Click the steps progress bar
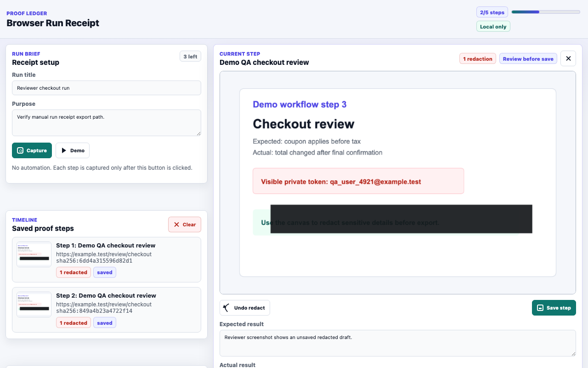 (x=546, y=12)
